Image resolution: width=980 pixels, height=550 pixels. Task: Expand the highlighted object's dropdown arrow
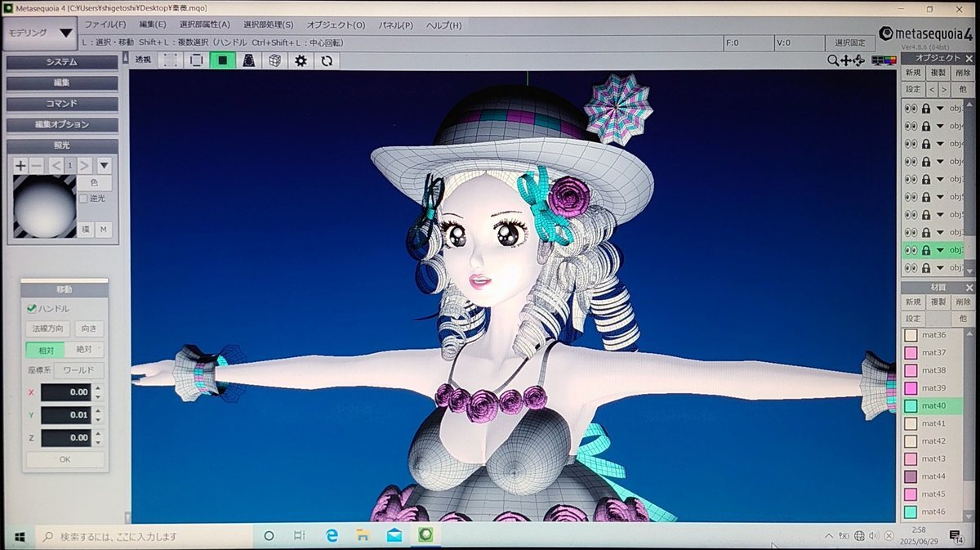tap(940, 250)
